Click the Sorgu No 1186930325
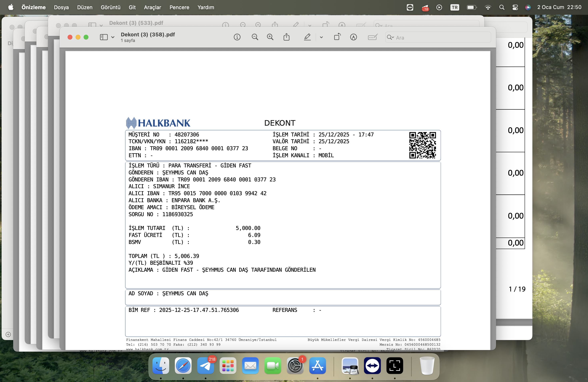Viewport: 588px width, 382px height. pos(178,214)
